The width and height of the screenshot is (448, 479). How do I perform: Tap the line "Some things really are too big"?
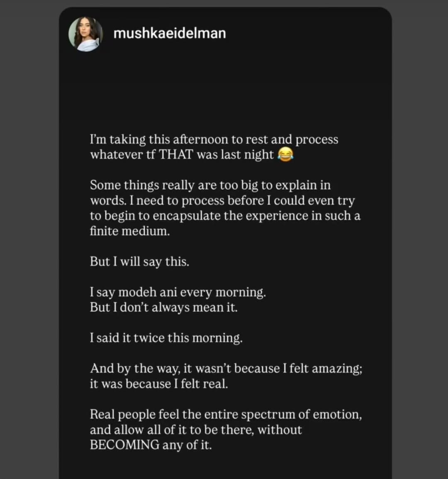pos(210,185)
